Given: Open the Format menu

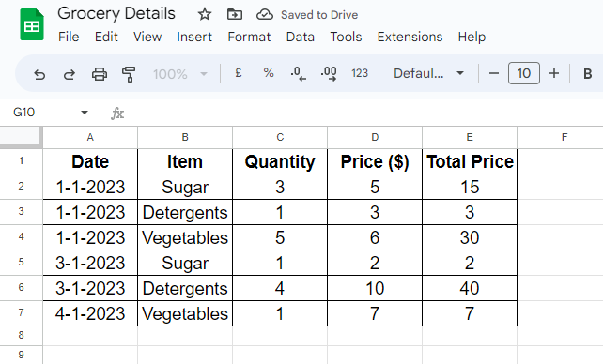Looking at the screenshot, I should [249, 37].
